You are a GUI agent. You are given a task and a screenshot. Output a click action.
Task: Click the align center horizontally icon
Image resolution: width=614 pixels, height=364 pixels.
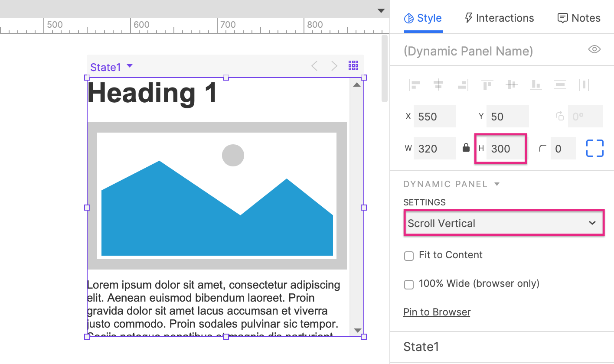(438, 85)
